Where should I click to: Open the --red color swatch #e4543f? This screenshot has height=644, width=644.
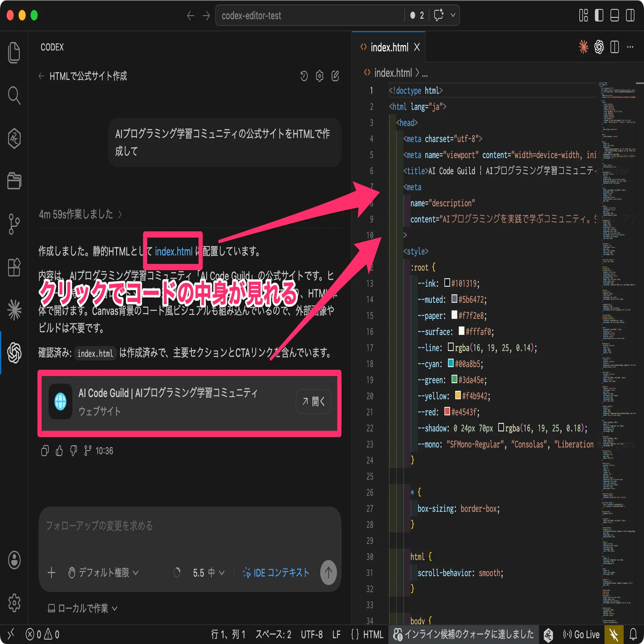point(447,411)
